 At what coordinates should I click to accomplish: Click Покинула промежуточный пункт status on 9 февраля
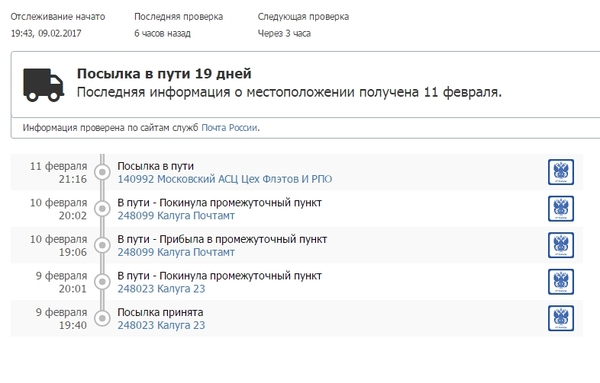pyautogui.click(x=241, y=276)
